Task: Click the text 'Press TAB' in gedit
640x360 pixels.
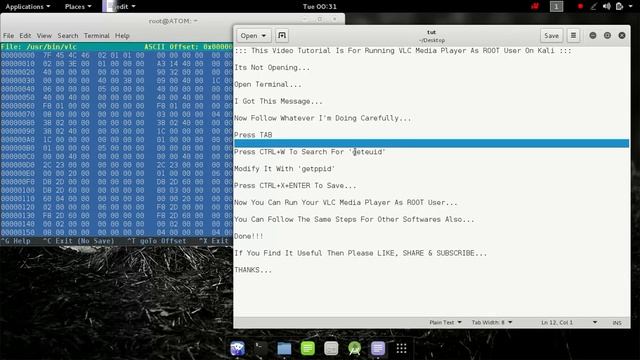Action: click(x=253, y=135)
